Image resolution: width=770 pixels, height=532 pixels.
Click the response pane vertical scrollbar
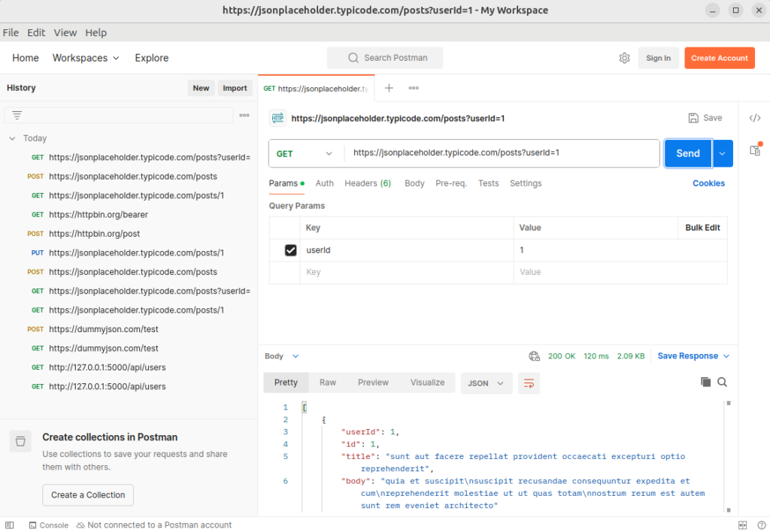tap(729, 456)
